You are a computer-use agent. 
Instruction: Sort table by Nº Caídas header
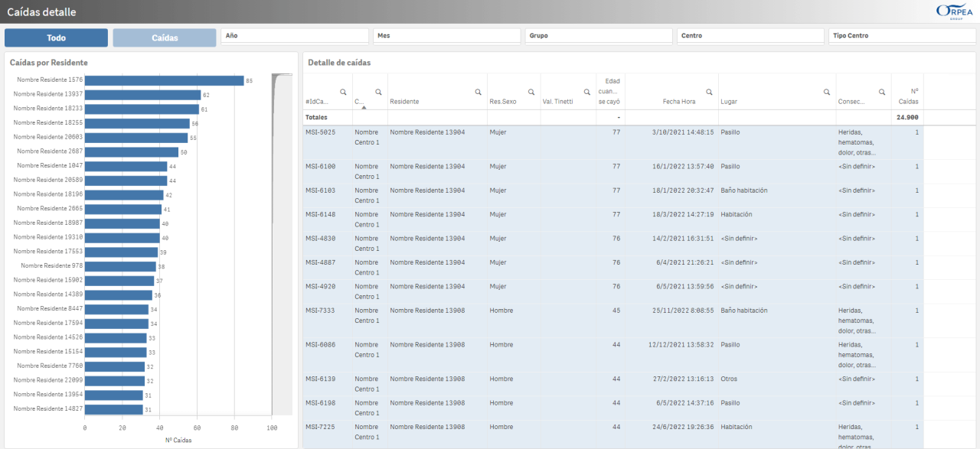(x=909, y=96)
